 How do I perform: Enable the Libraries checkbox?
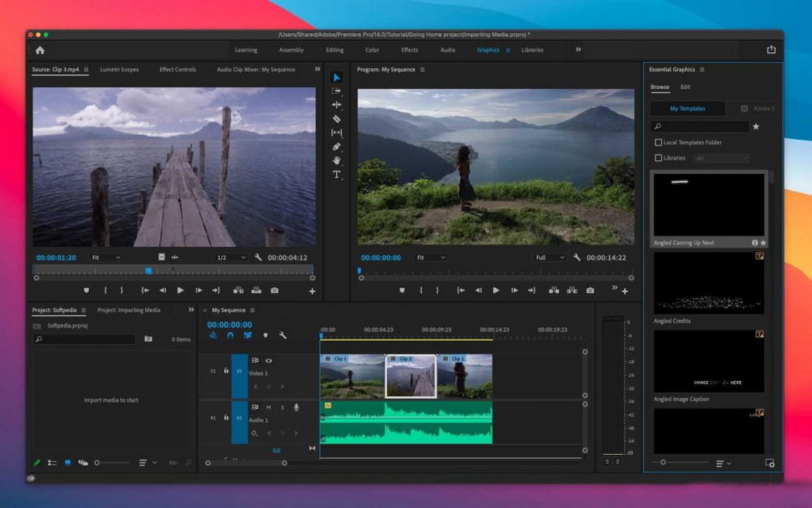pos(658,158)
